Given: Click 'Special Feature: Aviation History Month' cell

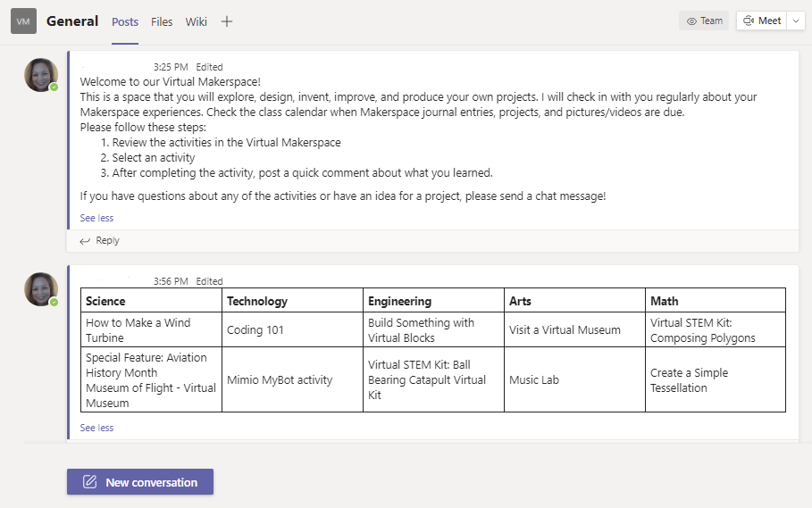Looking at the screenshot, I should [151, 379].
